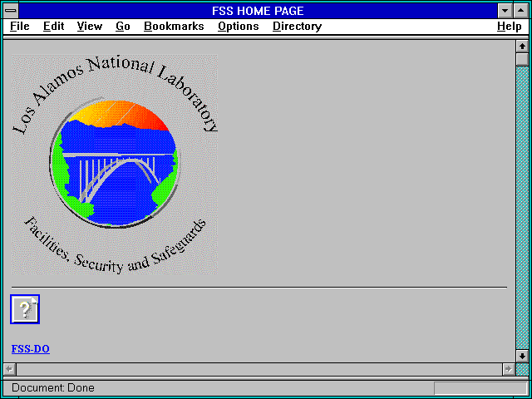Open the Edit menu
This screenshot has width=532, height=399.
53,27
